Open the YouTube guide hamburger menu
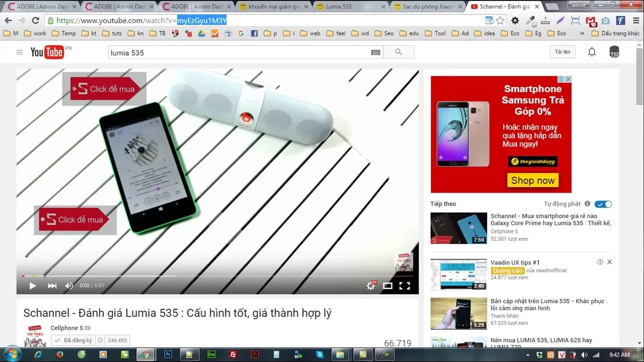Screen dimensions: 644x362 point(19,52)
